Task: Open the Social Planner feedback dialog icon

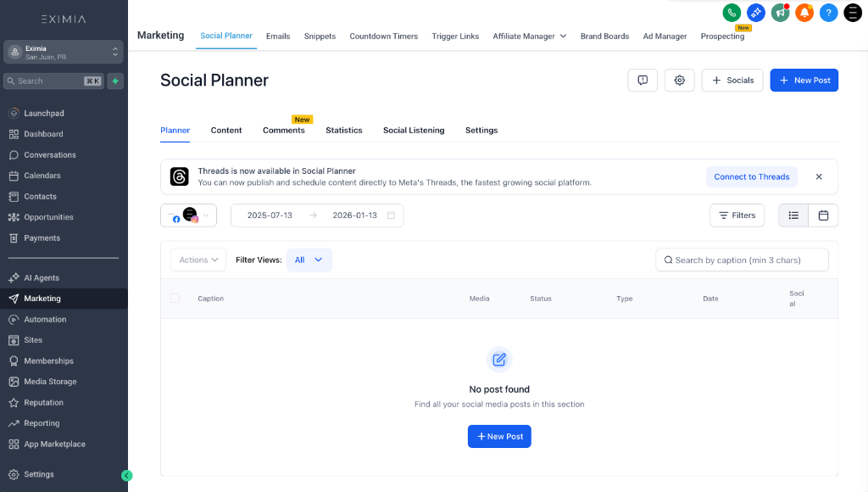Action: click(x=643, y=80)
